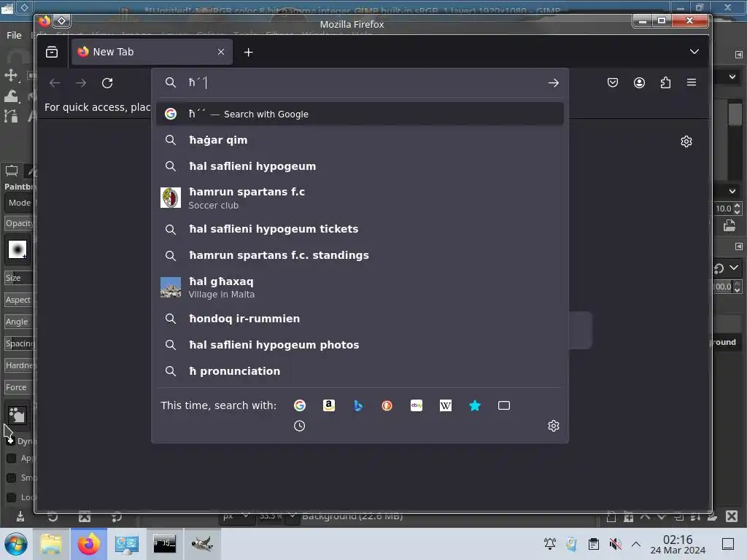Viewport: 747px width, 560px height.
Task: Switch to GIMP on the taskbar
Action: click(x=202, y=544)
